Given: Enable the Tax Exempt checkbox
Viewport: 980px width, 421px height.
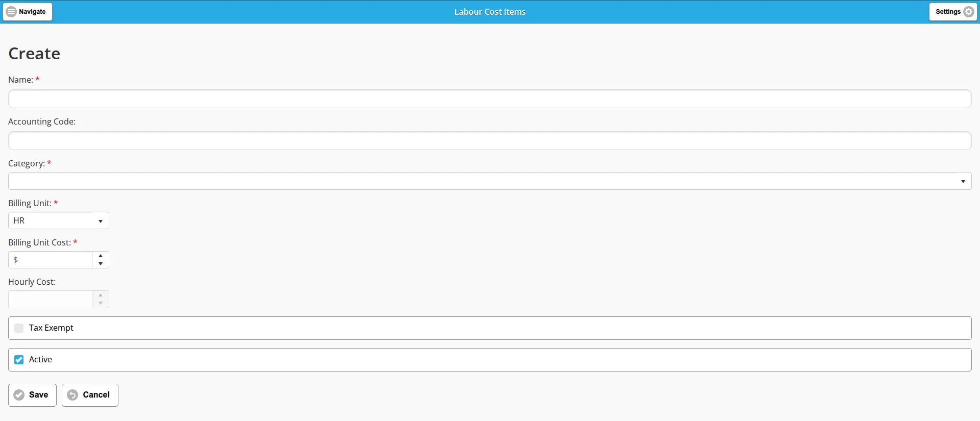Looking at the screenshot, I should tap(19, 328).
